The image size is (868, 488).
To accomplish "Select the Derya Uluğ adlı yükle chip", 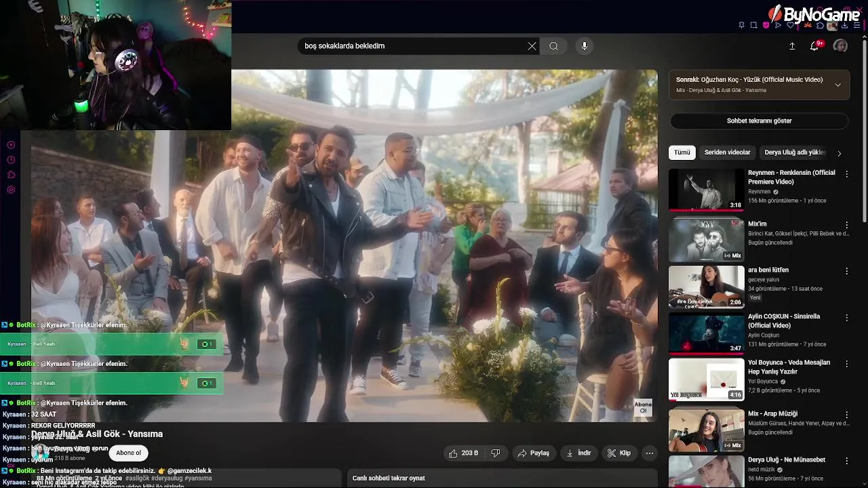I will (x=795, y=152).
